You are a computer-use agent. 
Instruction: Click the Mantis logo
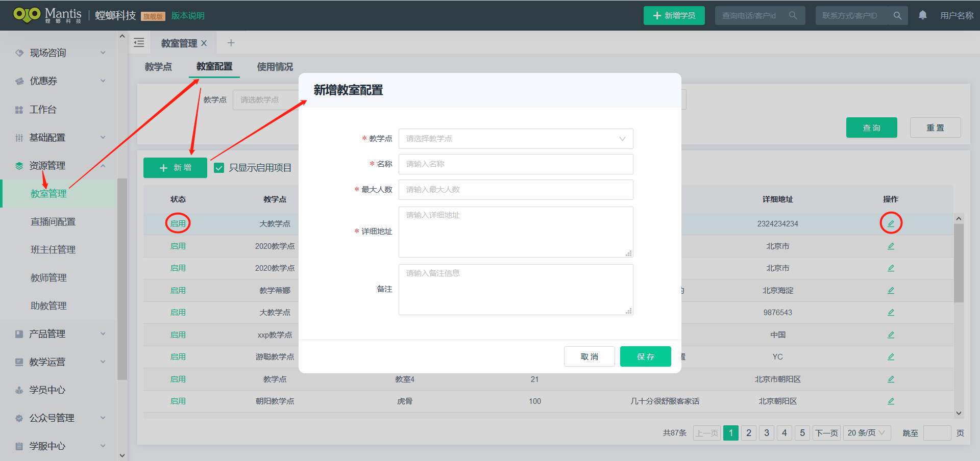click(47, 15)
